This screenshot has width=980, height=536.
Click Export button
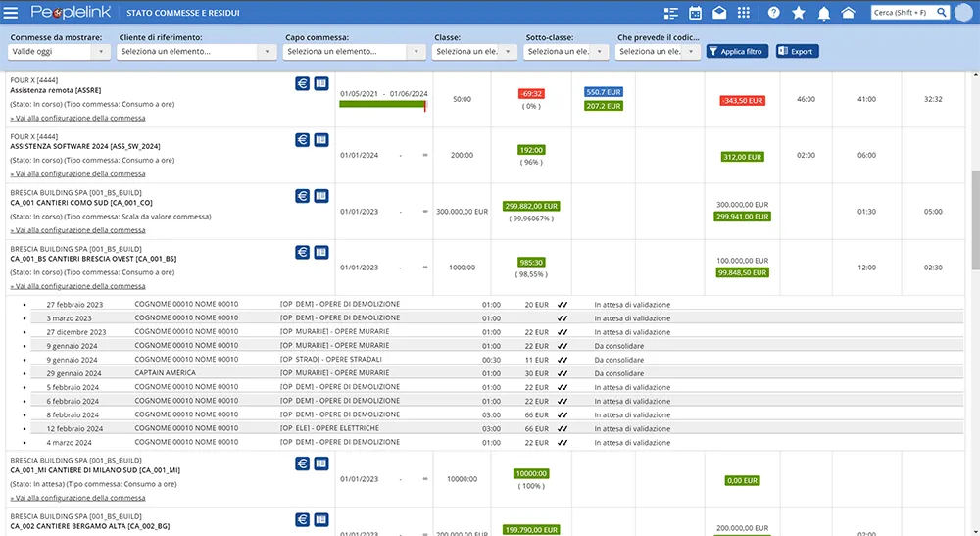(797, 51)
